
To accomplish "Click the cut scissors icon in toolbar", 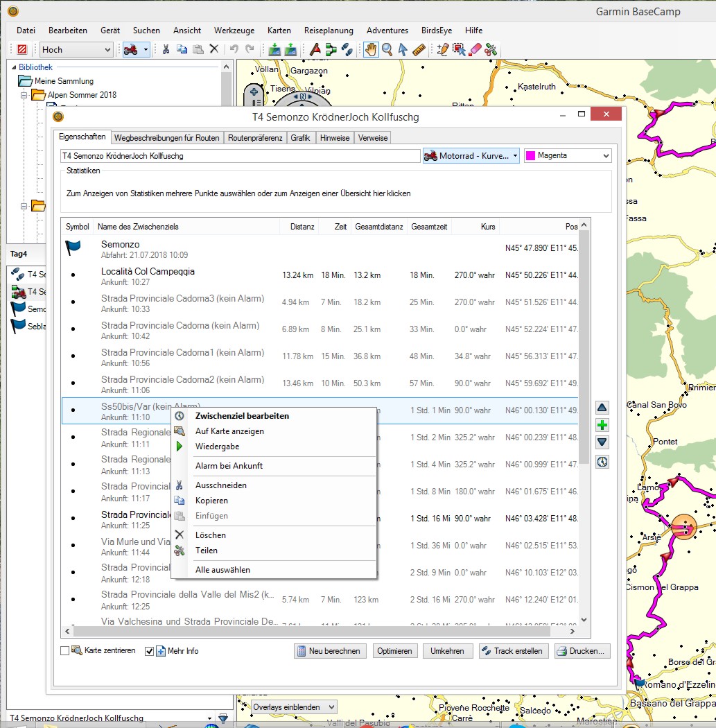I will pos(166,49).
